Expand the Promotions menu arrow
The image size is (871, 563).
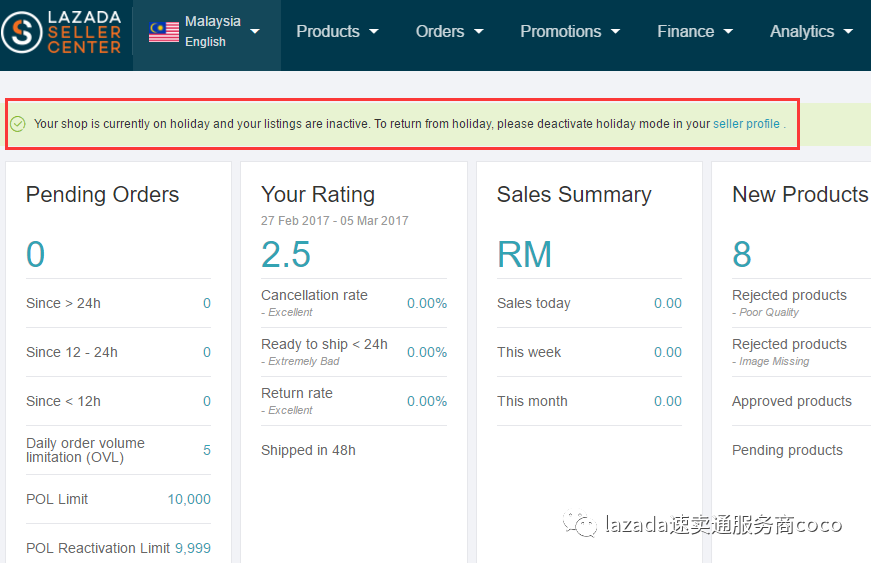(x=615, y=32)
